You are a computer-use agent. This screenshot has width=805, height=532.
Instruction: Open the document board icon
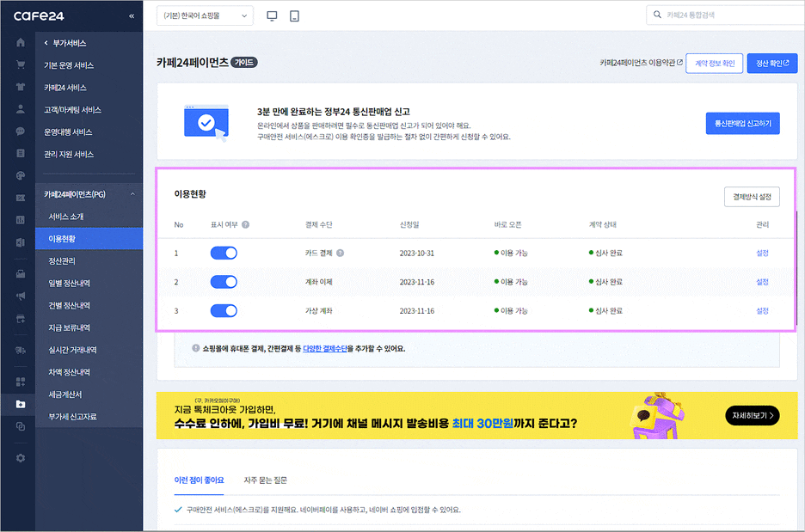(21, 153)
